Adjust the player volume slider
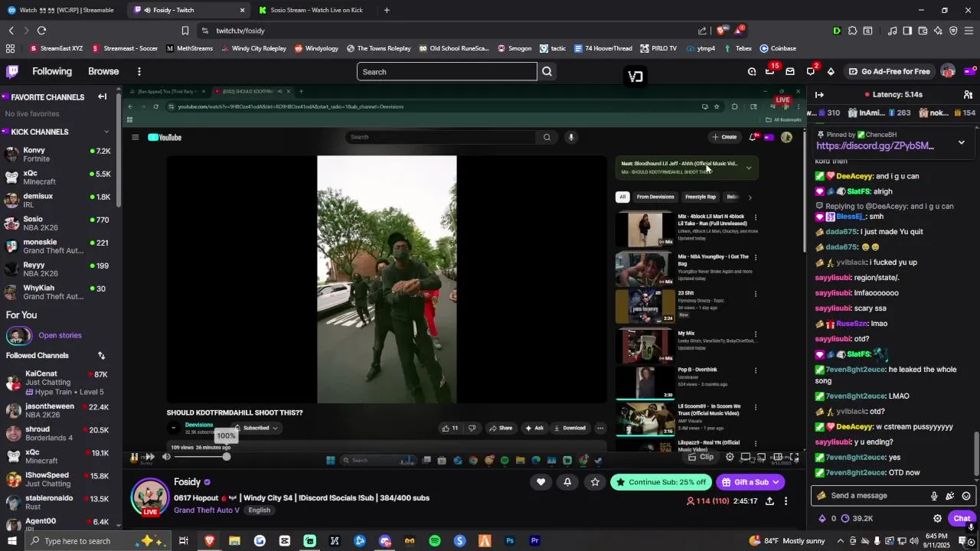The width and height of the screenshot is (980, 551). [202, 457]
